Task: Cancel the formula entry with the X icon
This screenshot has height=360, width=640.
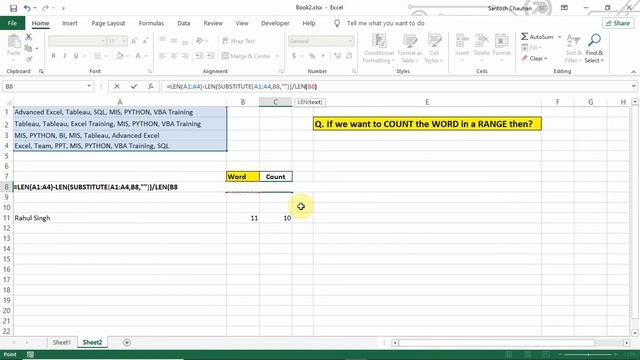Action: click(x=117, y=87)
